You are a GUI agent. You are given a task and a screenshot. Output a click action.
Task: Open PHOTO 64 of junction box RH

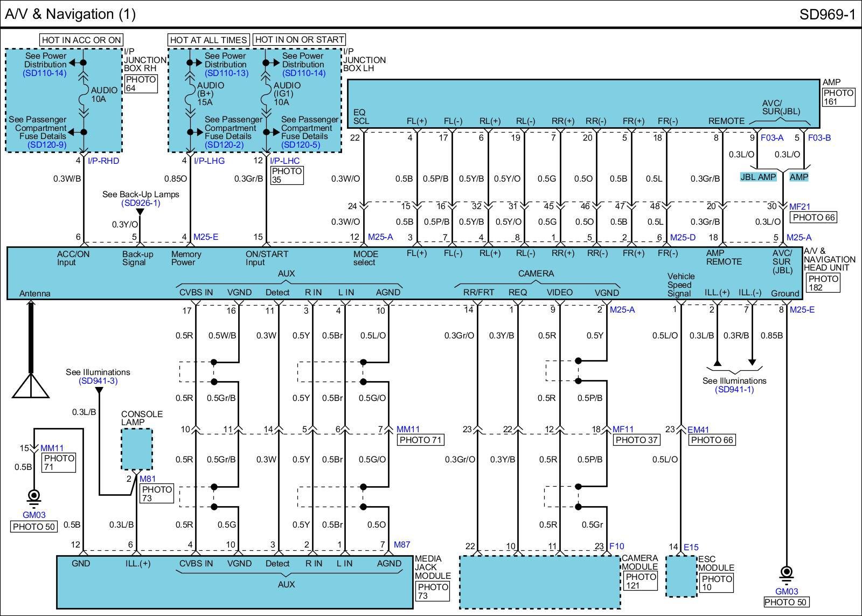pos(141,84)
